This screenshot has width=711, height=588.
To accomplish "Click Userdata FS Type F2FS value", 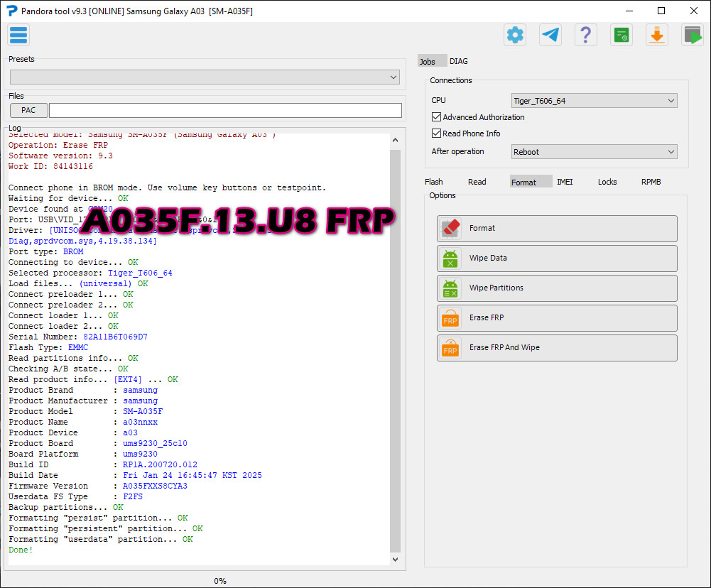I will click(x=133, y=497).
